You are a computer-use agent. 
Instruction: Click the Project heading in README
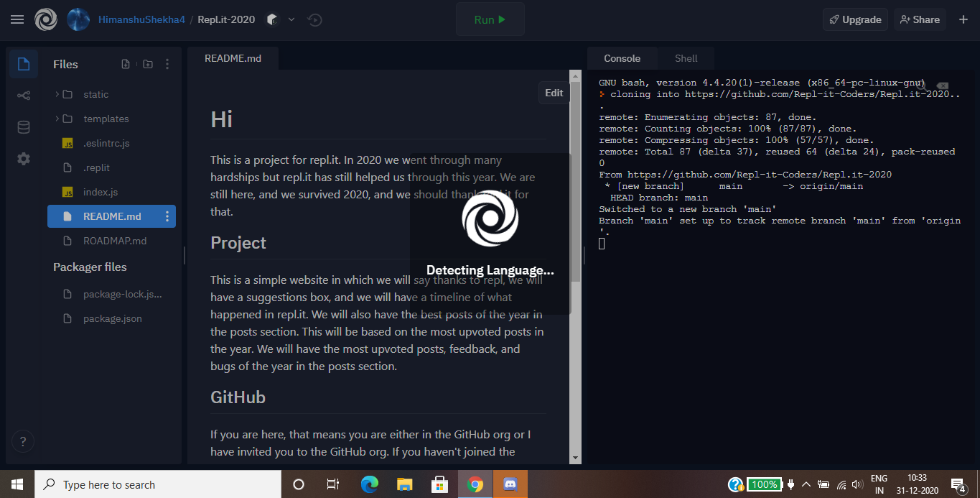(238, 243)
